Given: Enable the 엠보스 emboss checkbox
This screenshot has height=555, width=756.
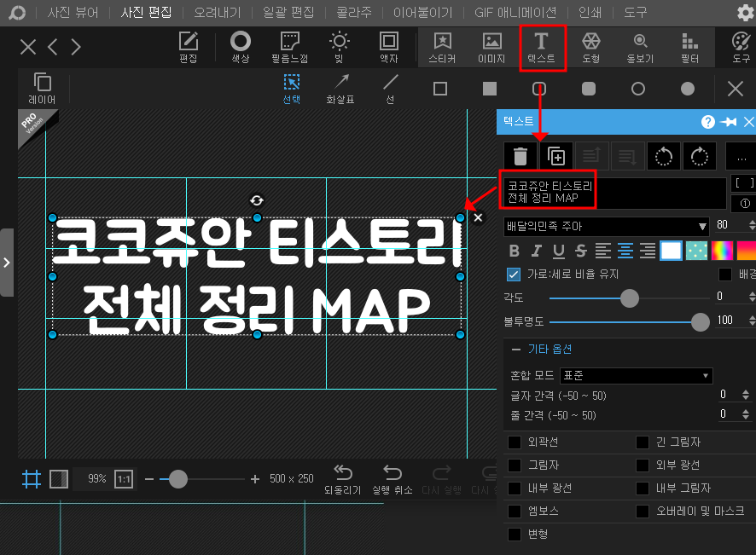Looking at the screenshot, I should point(515,512).
